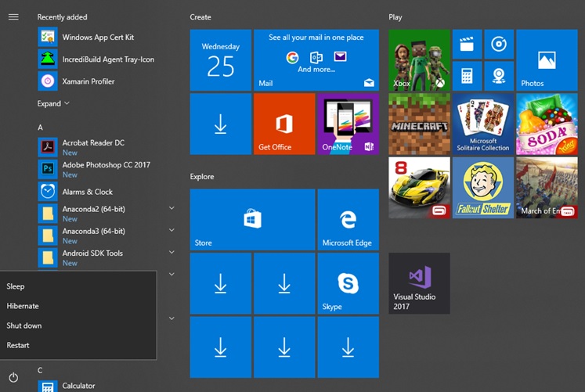Image resolution: width=585 pixels, height=392 pixels.
Task: Click the Get Office tile
Action: pyautogui.click(x=283, y=124)
